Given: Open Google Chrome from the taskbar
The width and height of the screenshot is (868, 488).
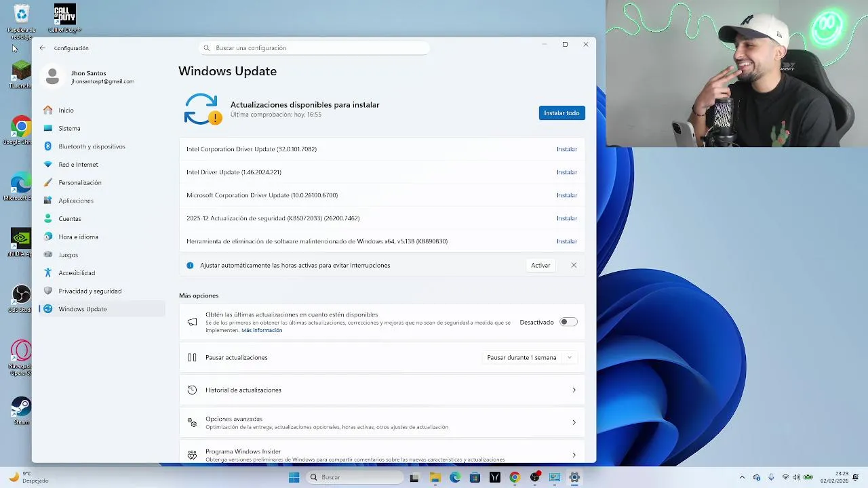Looking at the screenshot, I should pyautogui.click(x=515, y=478).
